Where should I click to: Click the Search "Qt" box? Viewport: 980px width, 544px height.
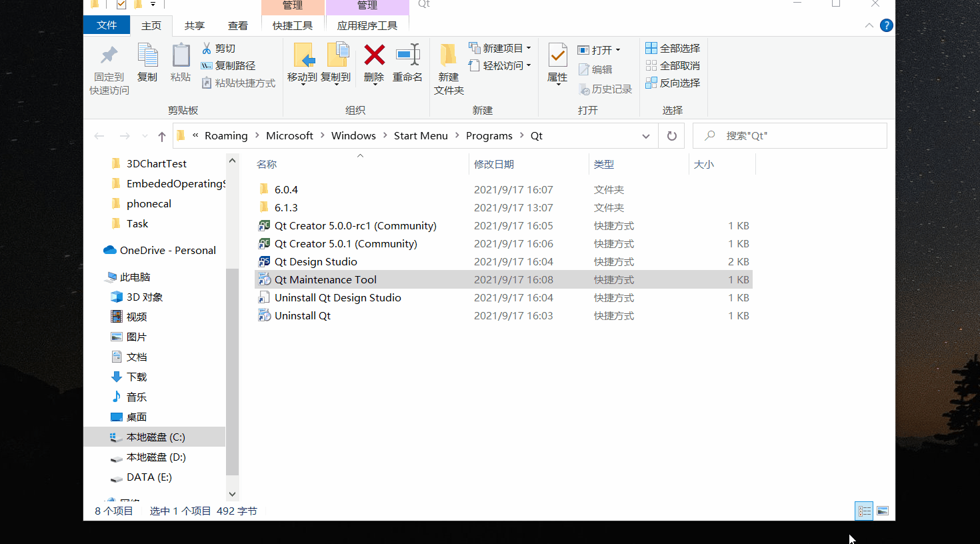790,136
